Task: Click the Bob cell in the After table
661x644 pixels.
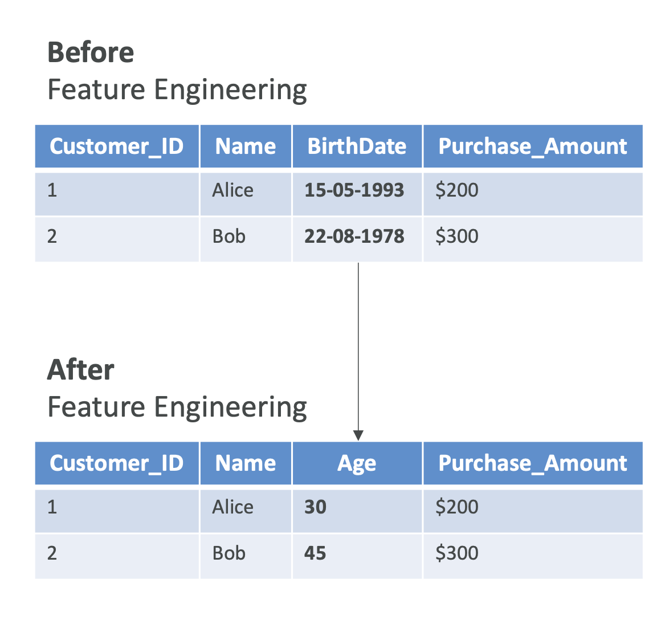Action: (x=229, y=553)
